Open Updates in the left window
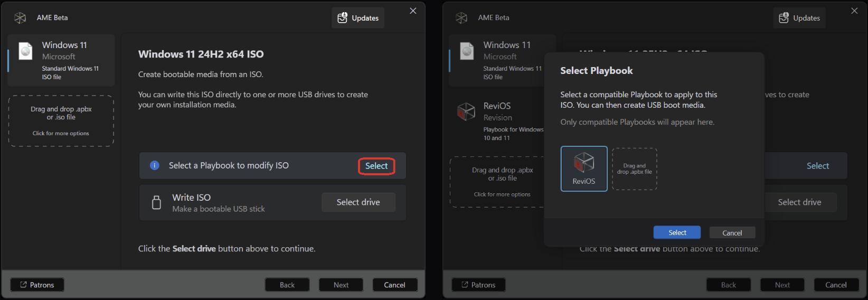Viewport: 868px width, 300px height. (x=358, y=18)
